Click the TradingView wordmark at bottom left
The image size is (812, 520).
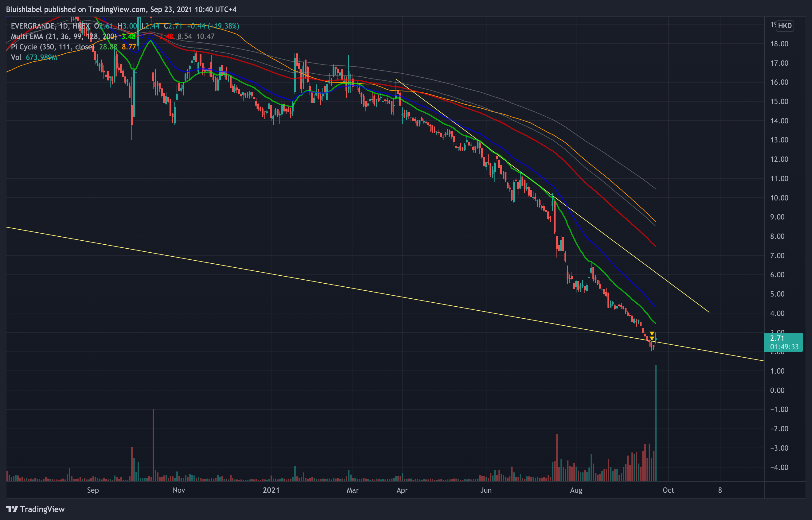coord(42,509)
